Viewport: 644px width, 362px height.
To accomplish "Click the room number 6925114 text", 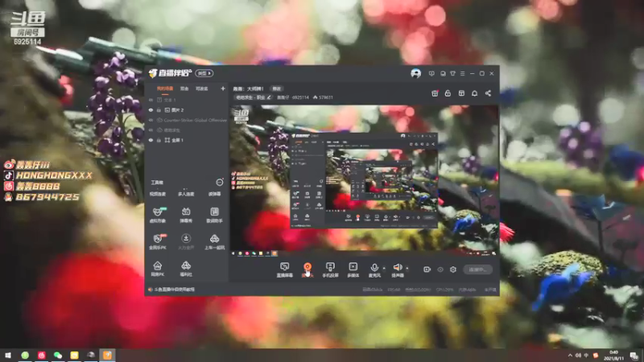I will click(x=299, y=97).
